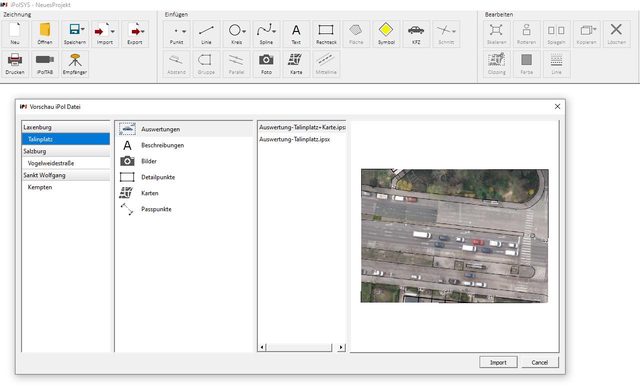Click the aerial road preview image
Screen dimensions: 640x387
pyautogui.click(x=454, y=236)
